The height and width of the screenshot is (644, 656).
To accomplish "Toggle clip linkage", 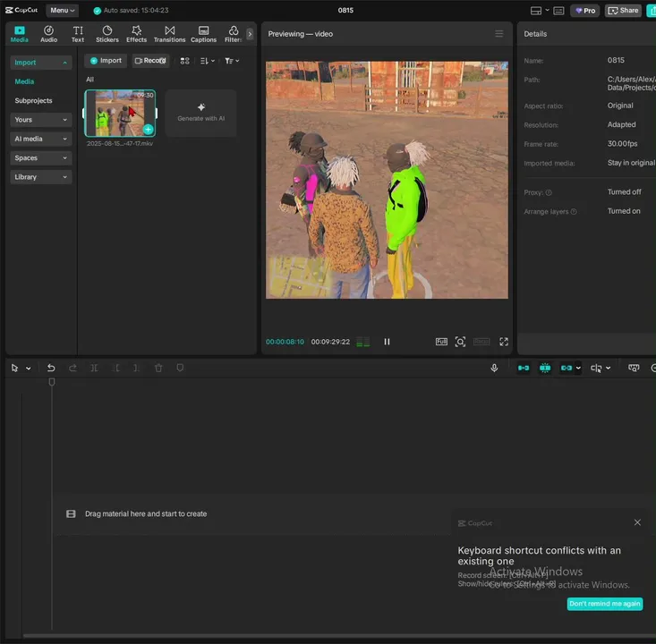I will [x=567, y=368].
